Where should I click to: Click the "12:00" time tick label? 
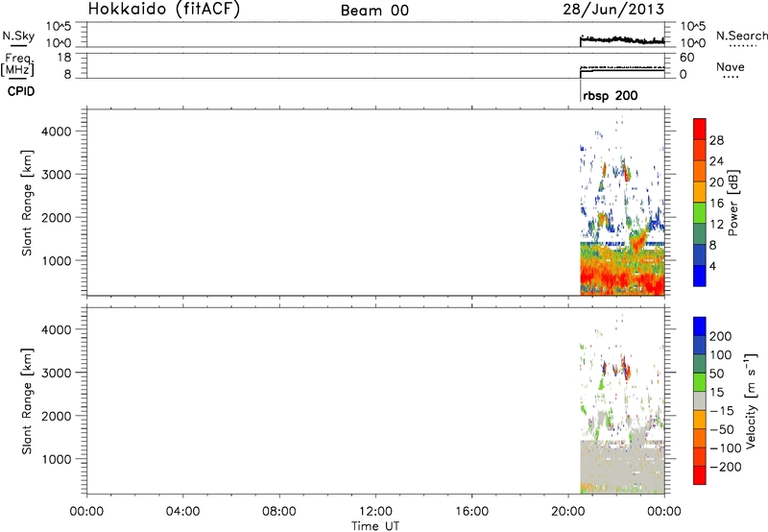click(375, 512)
